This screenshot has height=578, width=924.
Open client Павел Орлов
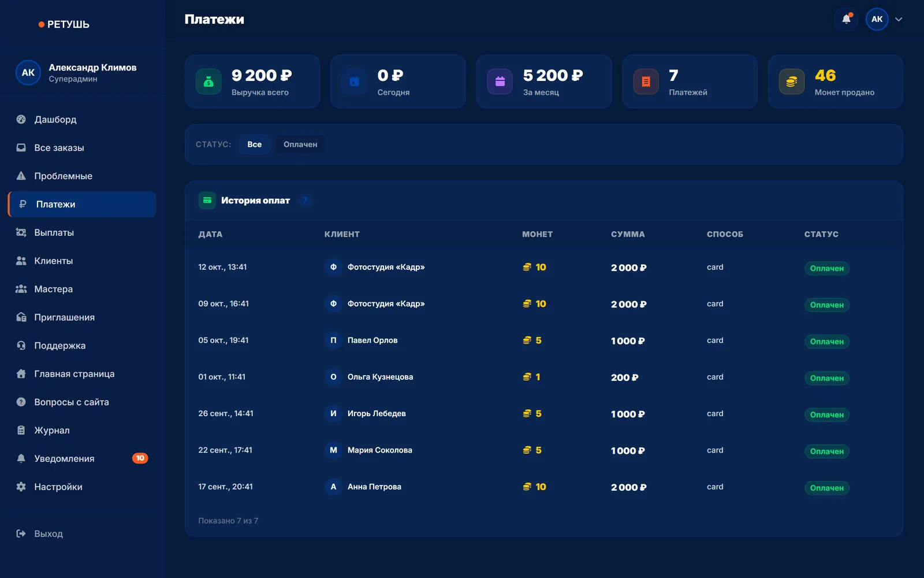(372, 340)
